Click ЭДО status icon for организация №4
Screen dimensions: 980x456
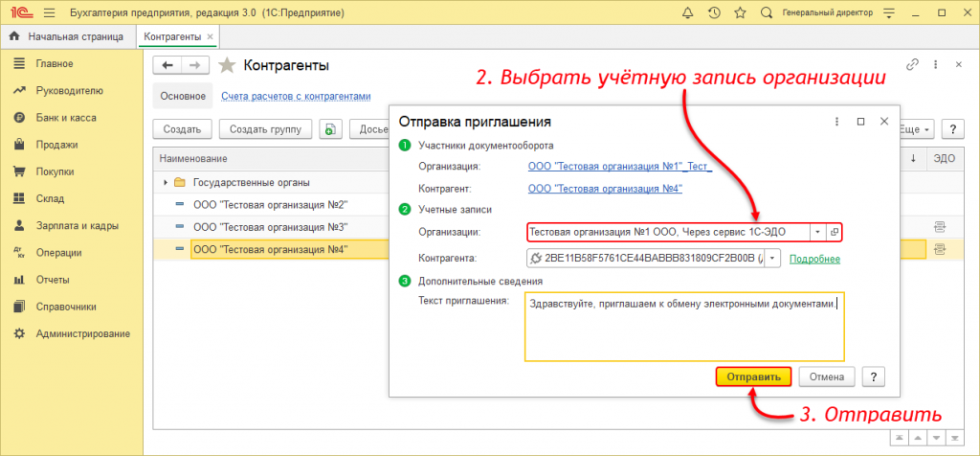click(x=939, y=249)
